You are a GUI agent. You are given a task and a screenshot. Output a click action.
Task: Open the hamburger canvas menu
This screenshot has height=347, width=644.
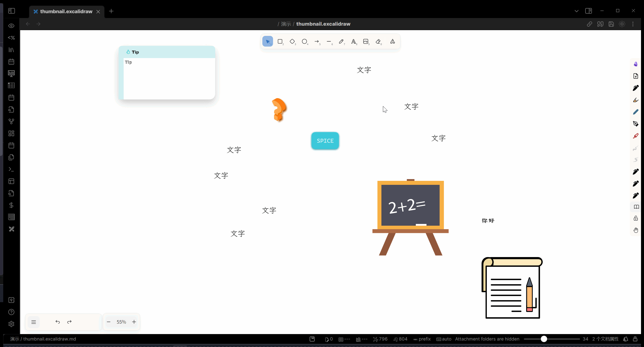point(34,322)
